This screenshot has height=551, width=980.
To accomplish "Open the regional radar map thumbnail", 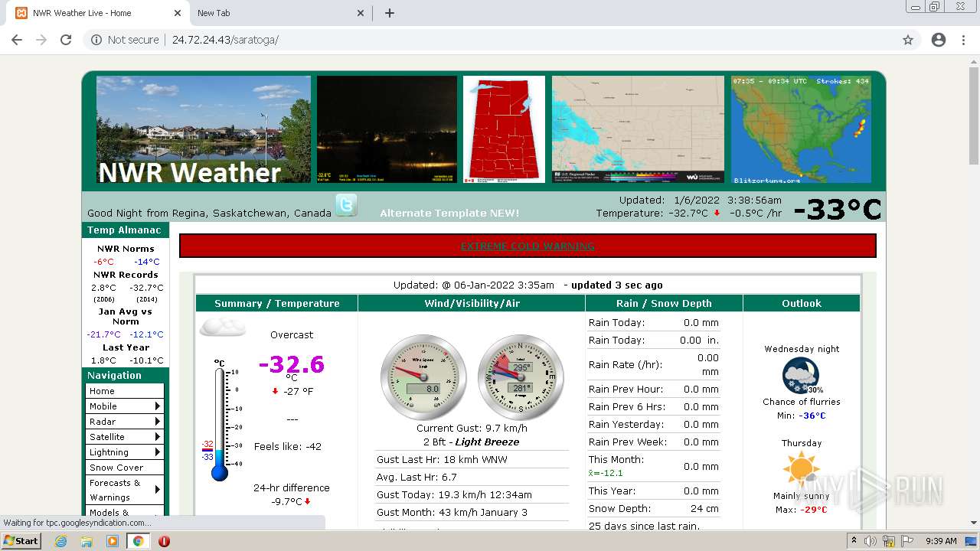I will 638,129.
